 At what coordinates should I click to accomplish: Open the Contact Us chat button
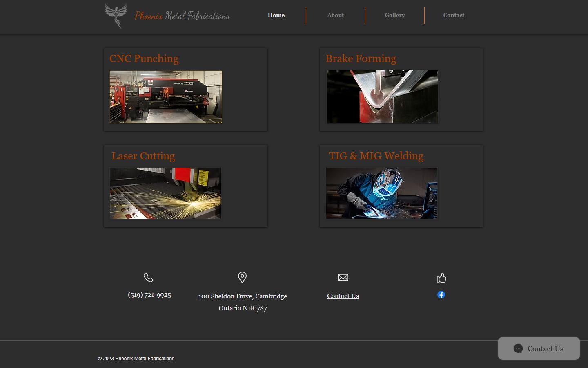point(539,348)
